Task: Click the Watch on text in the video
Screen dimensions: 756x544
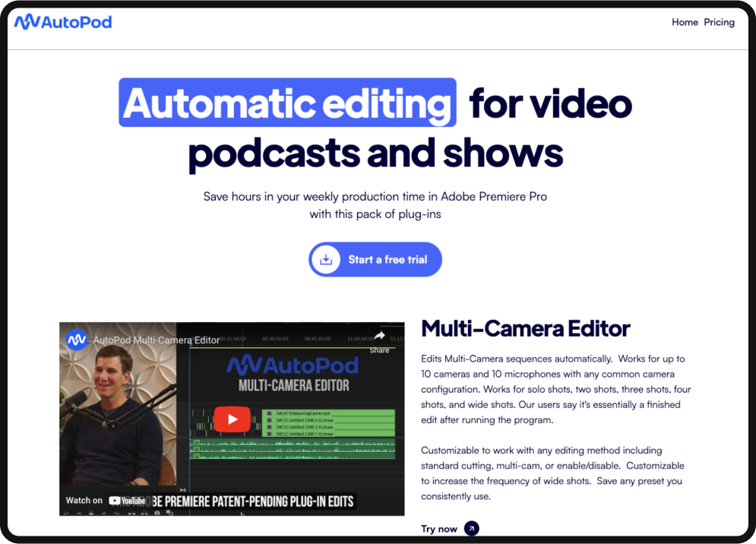Action: pyautogui.click(x=84, y=501)
